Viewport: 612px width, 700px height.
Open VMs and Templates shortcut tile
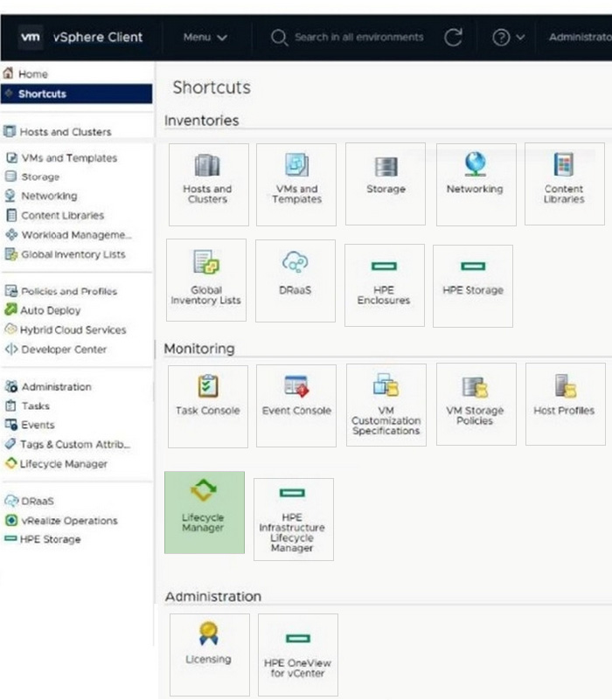pyautogui.click(x=296, y=184)
